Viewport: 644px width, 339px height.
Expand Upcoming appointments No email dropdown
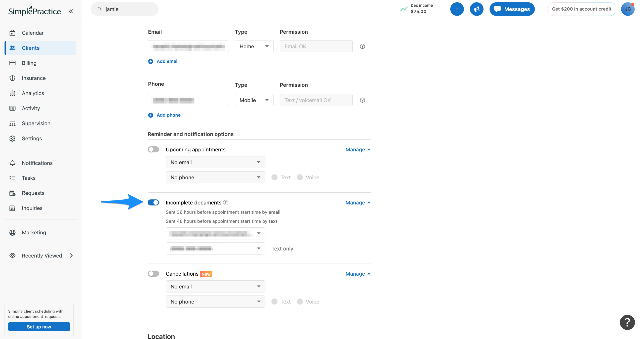215,162
